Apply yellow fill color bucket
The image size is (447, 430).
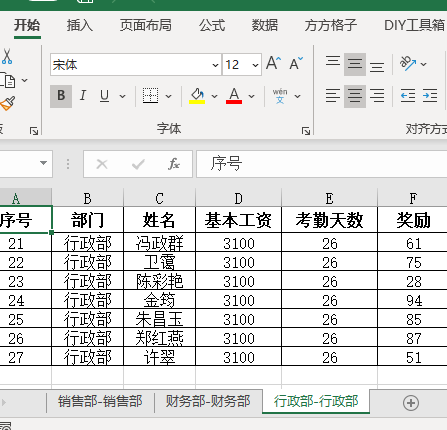[x=197, y=96]
